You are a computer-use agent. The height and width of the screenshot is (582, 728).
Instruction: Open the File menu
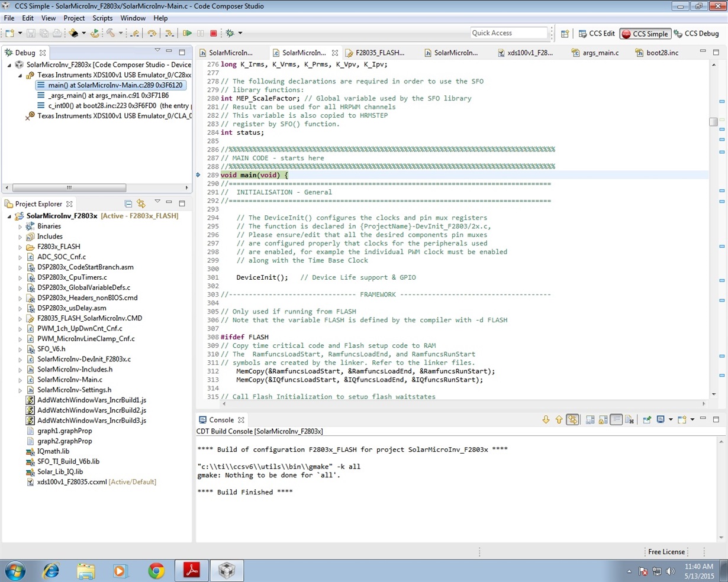[x=9, y=18]
